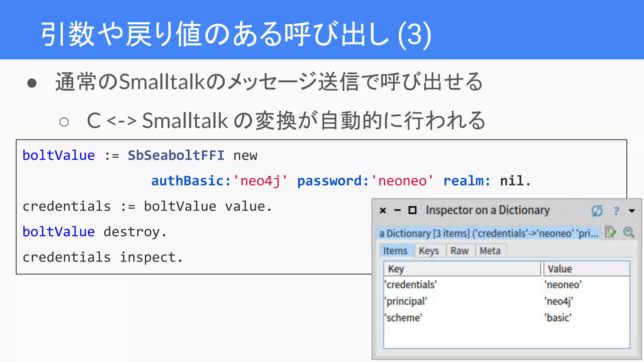The height and width of the screenshot is (362, 644).
Task: Click the slide title heading text
Action: coord(236,34)
